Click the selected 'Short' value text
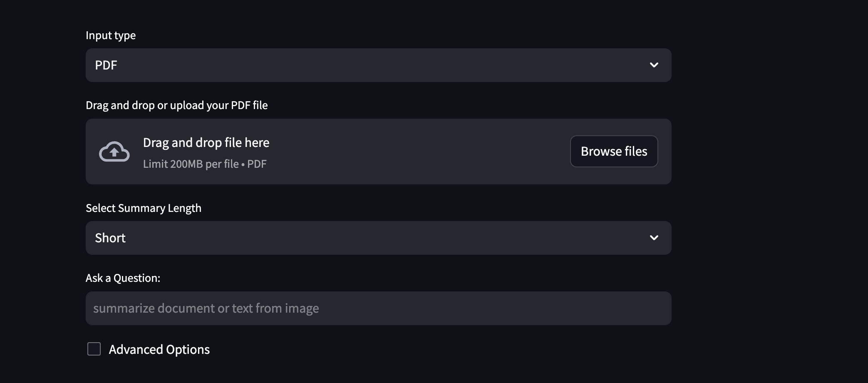Image resolution: width=868 pixels, height=383 pixels. (110, 238)
